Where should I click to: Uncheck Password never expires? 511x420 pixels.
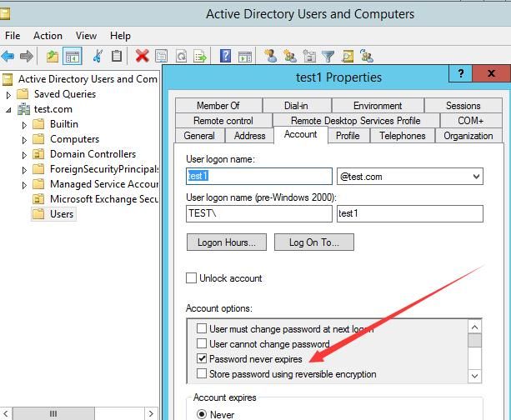(x=202, y=358)
